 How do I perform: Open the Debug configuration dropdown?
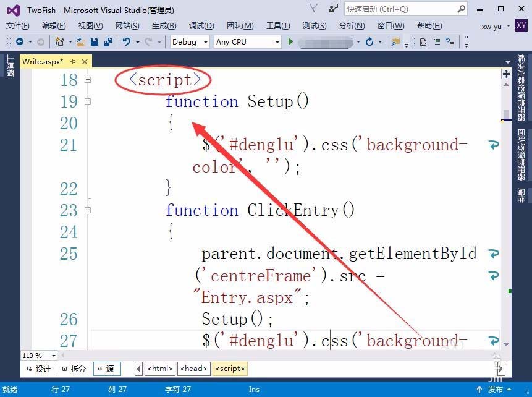point(204,41)
